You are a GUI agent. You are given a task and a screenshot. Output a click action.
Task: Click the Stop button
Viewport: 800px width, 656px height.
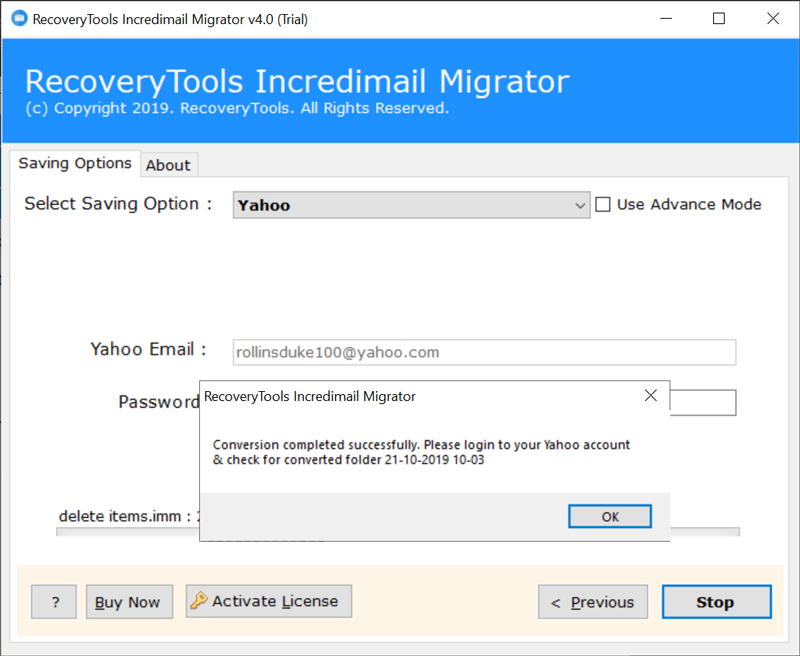pos(716,602)
